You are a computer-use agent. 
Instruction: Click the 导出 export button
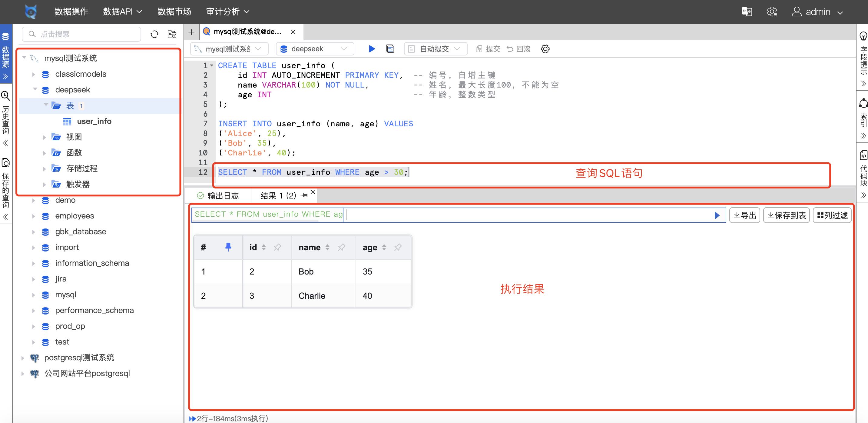pyautogui.click(x=744, y=215)
